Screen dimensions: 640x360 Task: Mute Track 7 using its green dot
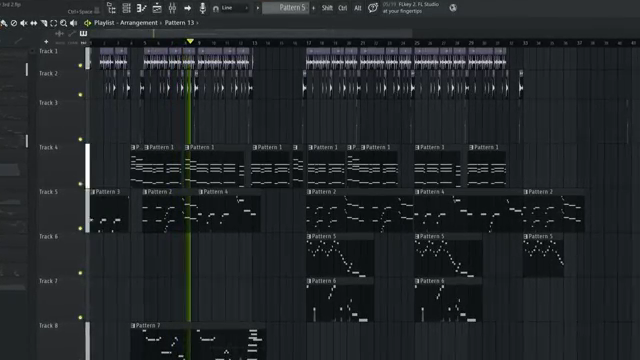click(x=80, y=318)
